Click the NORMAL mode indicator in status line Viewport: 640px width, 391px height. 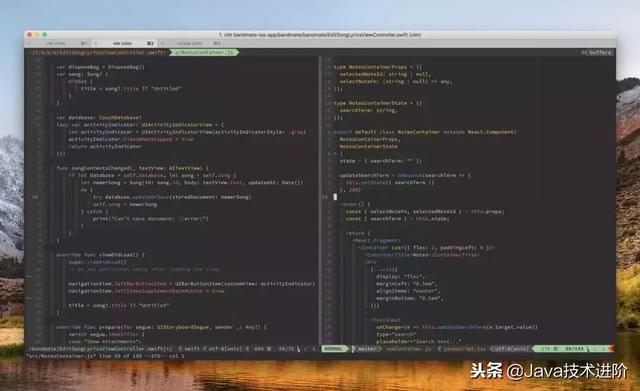pos(334,349)
